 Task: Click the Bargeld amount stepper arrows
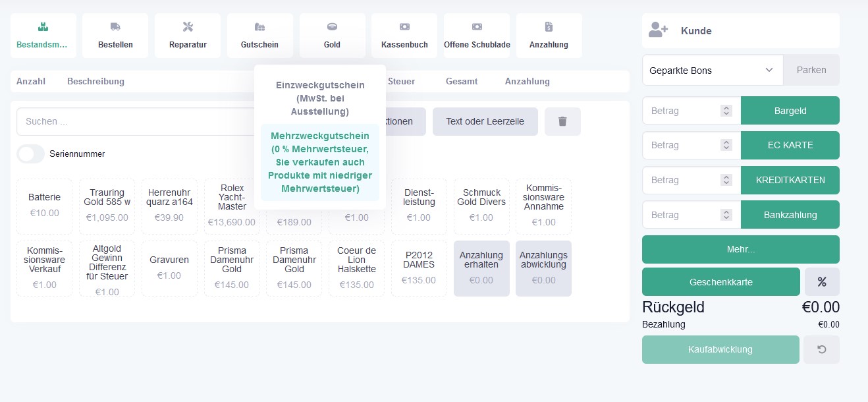point(726,111)
